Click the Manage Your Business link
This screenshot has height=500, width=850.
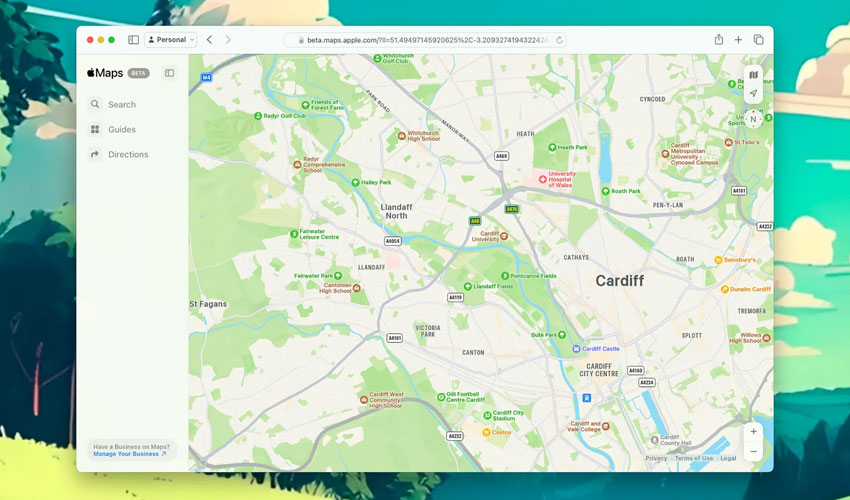click(129, 454)
